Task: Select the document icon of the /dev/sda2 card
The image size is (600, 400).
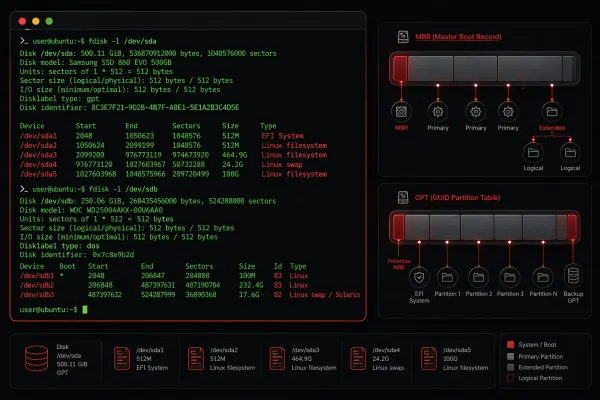Action: pyautogui.click(x=196, y=359)
